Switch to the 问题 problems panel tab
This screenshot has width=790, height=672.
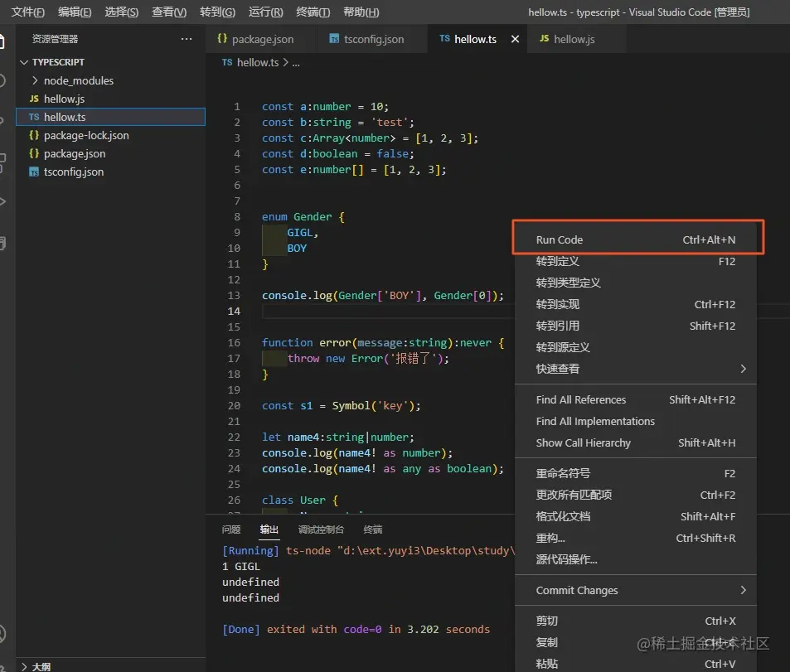click(231, 529)
